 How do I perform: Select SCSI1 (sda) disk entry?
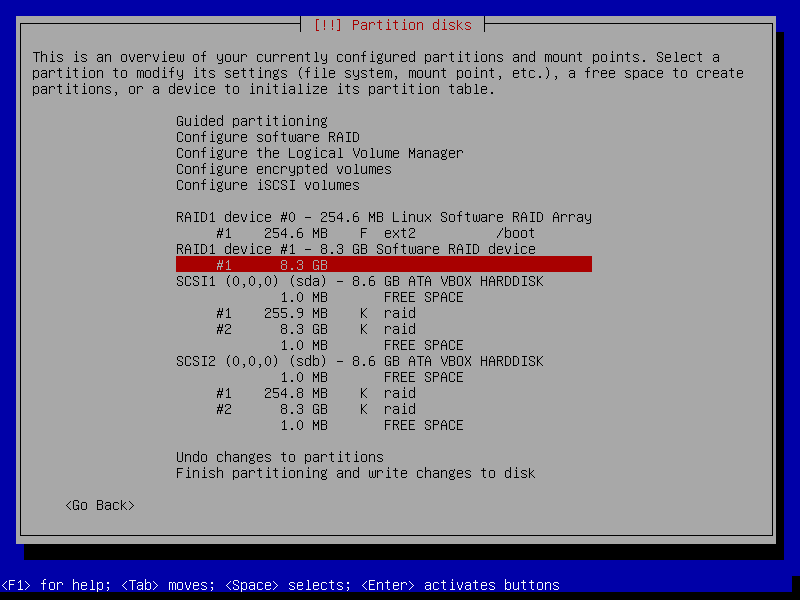(359, 281)
